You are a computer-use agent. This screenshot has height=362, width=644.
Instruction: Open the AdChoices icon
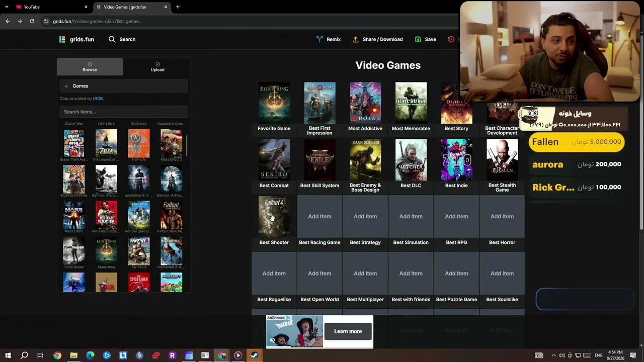(289, 318)
